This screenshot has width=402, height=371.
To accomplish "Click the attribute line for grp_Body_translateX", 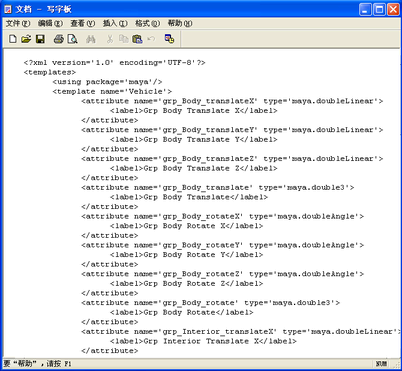I will 232,101.
